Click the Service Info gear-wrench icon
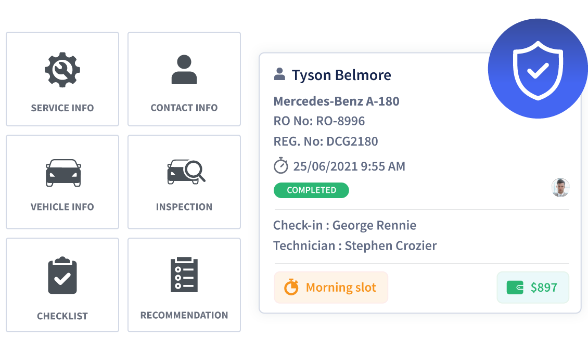 tap(62, 70)
